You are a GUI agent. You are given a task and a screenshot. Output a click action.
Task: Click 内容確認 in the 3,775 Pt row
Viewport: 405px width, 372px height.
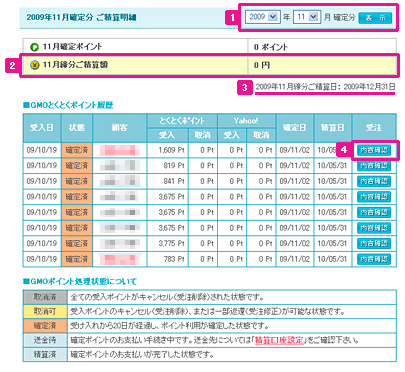tap(374, 244)
